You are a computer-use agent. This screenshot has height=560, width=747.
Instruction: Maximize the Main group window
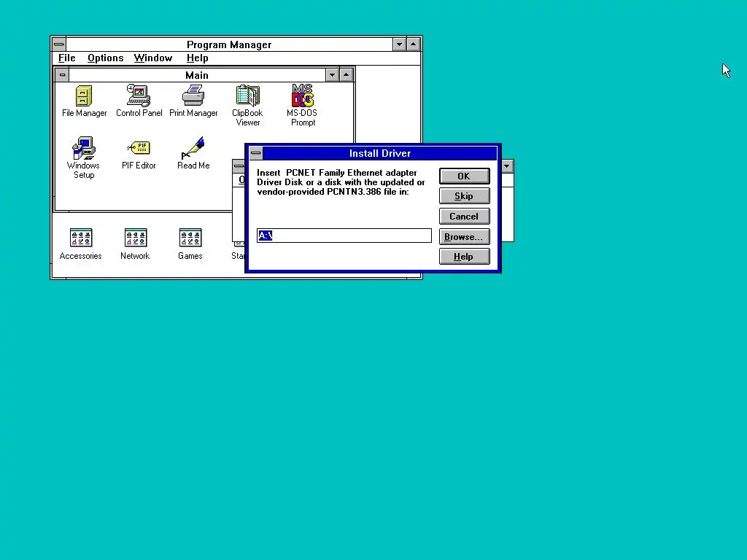coord(347,75)
